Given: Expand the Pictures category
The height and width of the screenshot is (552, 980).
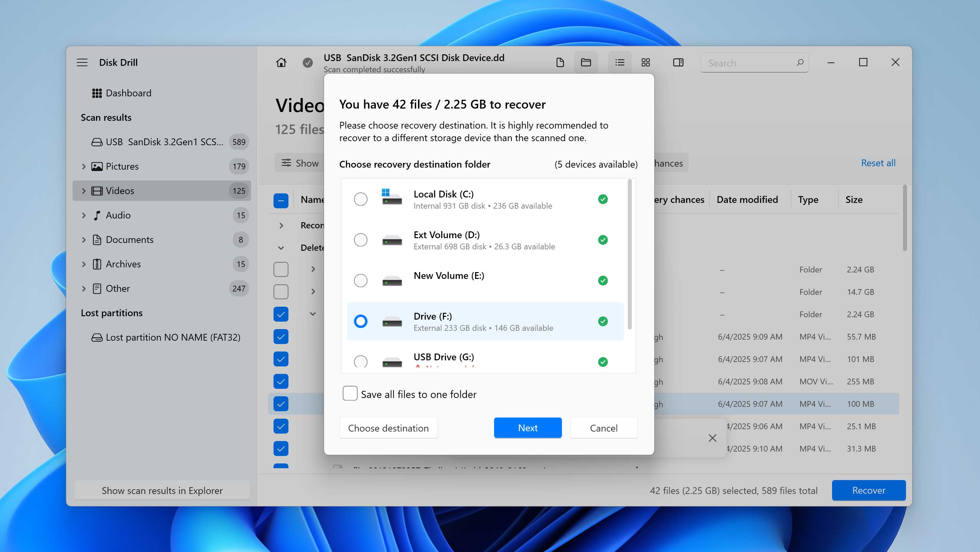Looking at the screenshot, I should coord(84,167).
